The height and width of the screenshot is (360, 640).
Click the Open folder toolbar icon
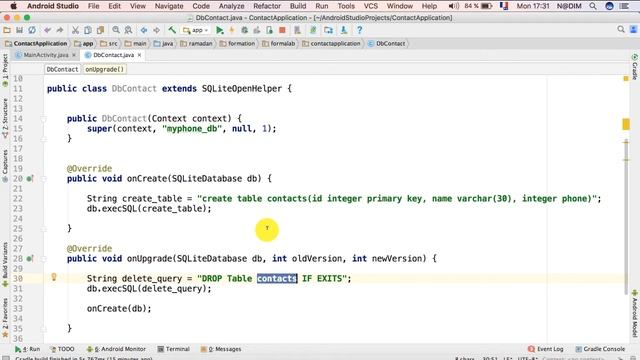7,30
